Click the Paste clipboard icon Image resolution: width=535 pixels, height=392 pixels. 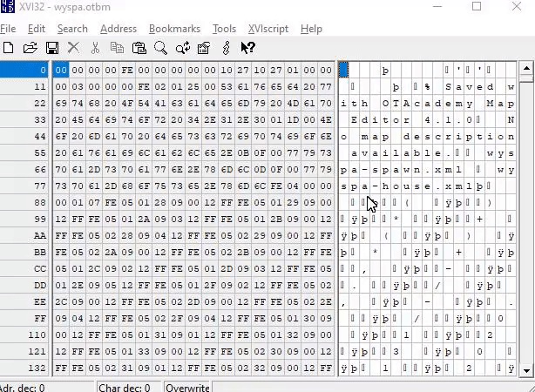139,48
